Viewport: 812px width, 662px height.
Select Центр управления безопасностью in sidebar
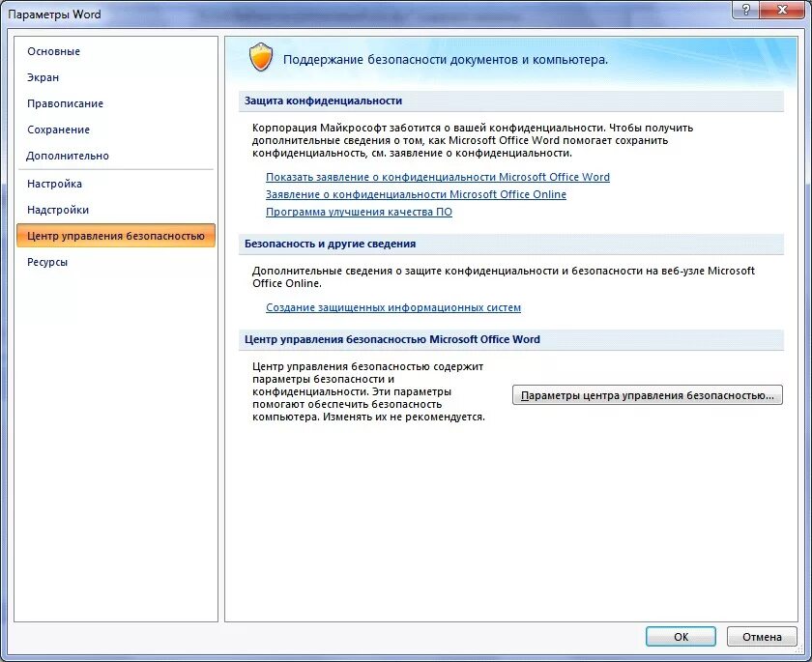116,236
